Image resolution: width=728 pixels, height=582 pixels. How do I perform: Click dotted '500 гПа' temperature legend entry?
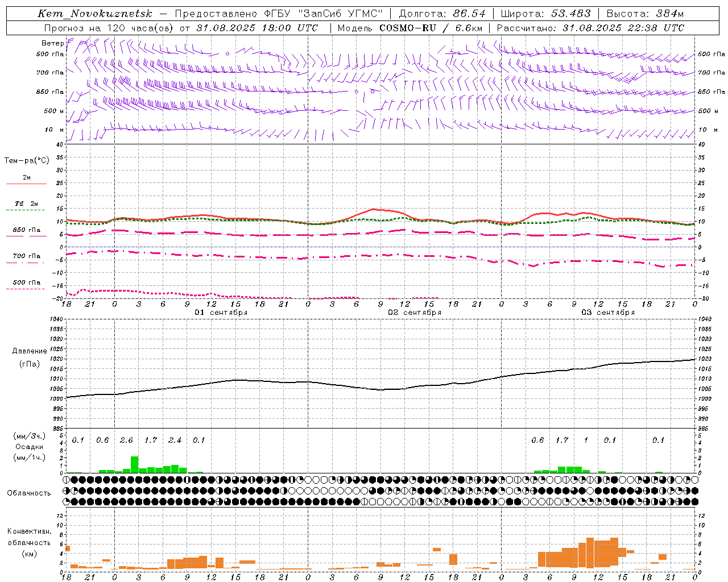click(x=26, y=282)
